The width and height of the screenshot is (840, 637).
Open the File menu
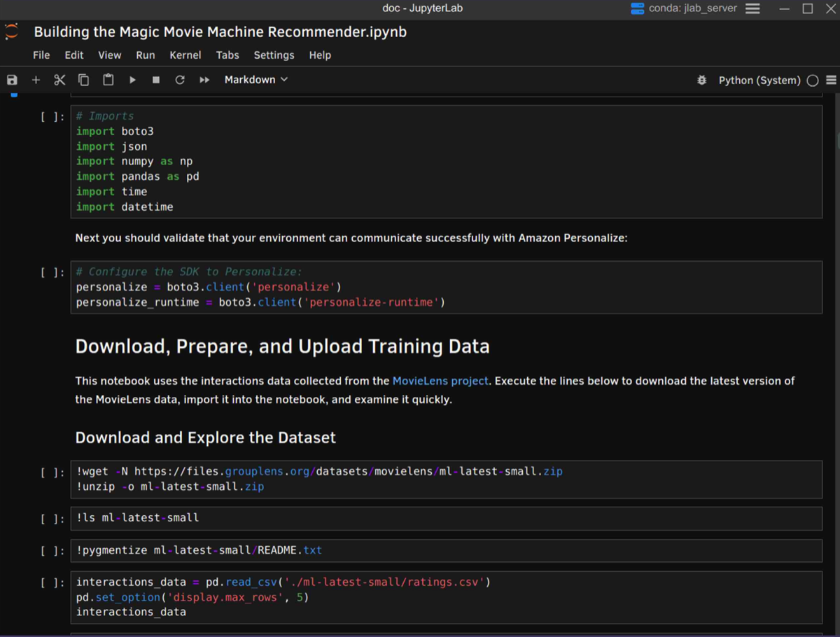coord(41,55)
